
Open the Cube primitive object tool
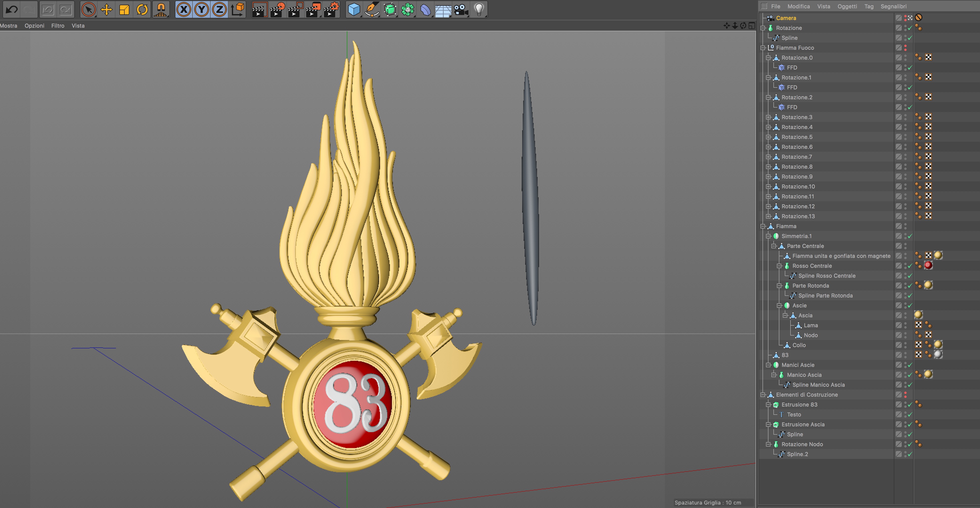point(354,9)
